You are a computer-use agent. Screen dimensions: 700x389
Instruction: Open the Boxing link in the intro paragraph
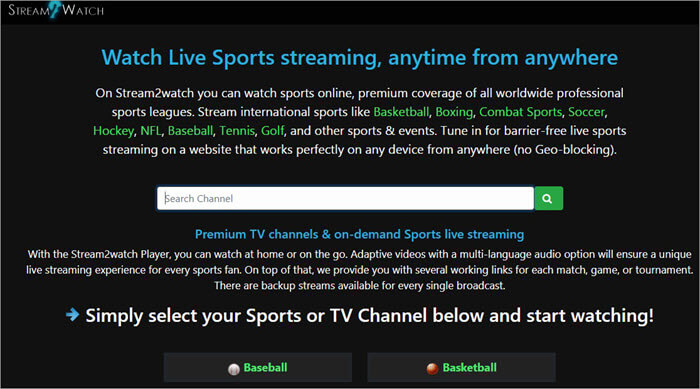point(454,112)
